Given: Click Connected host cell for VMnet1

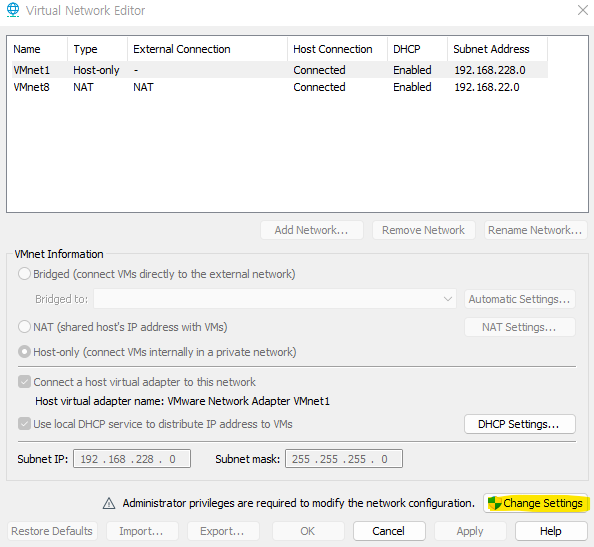Looking at the screenshot, I should coord(319,70).
